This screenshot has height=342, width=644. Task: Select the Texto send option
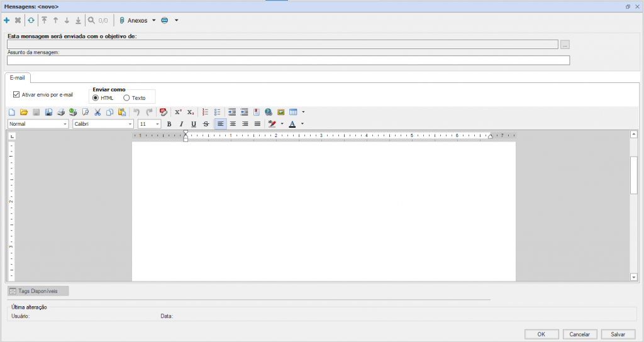(x=126, y=98)
